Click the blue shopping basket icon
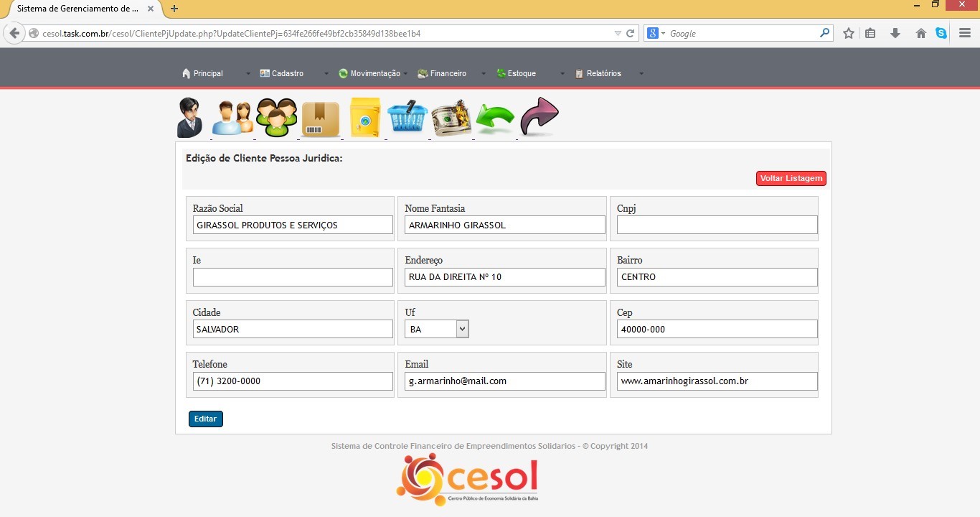This screenshot has width=980, height=517. click(407, 118)
